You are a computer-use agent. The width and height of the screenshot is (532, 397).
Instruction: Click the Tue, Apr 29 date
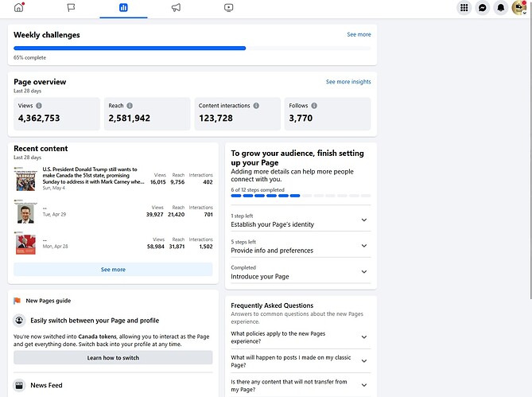pyautogui.click(x=54, y=215)
